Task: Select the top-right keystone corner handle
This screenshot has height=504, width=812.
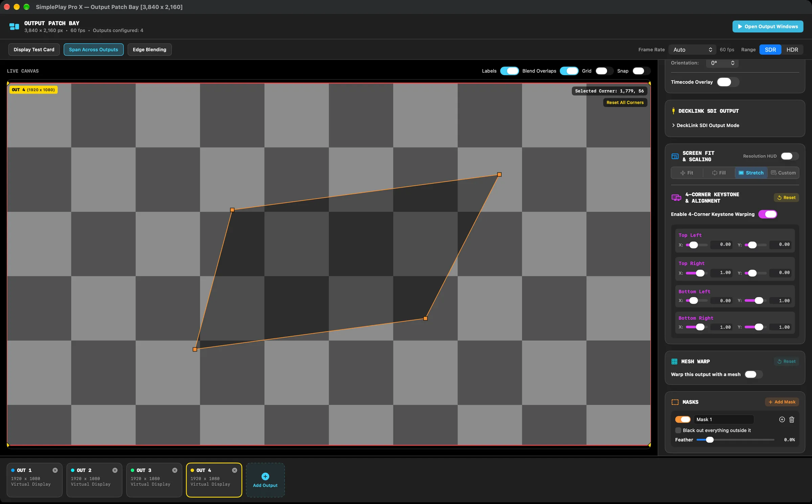Action: click(499, 174)
